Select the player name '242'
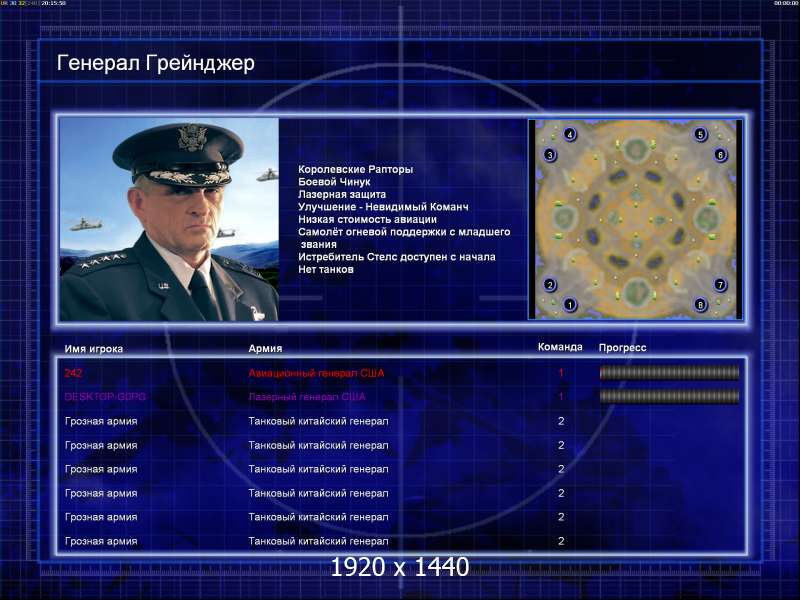Image resolution: width=800 pixels, height=600 pixels. 73,373
